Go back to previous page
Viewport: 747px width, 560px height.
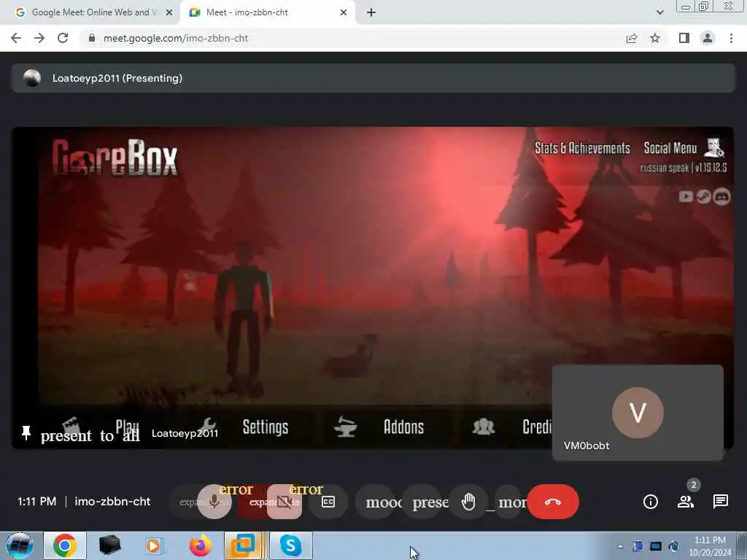pyautogui.click(x=16, y=38)
